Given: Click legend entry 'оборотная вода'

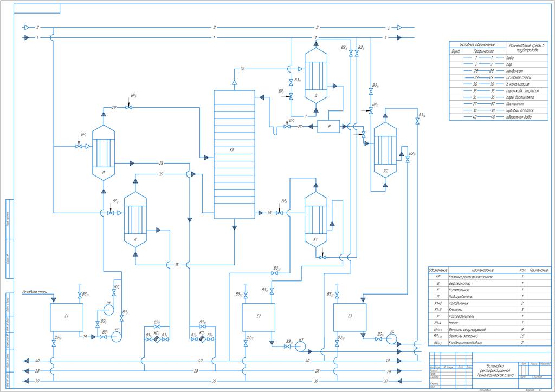Looking at the screenshot, I should click(519, 117).
